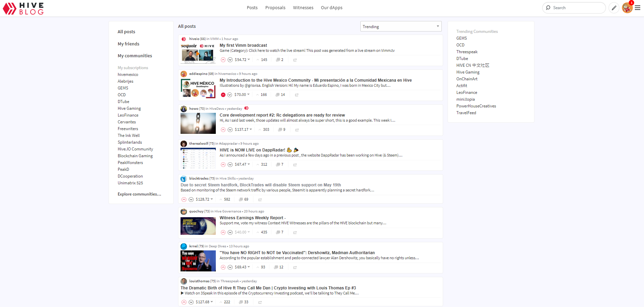The height and width of the screenshot is (307, 644).
Task: Go to the Witnesses page
Action: (x=303, y=8)
